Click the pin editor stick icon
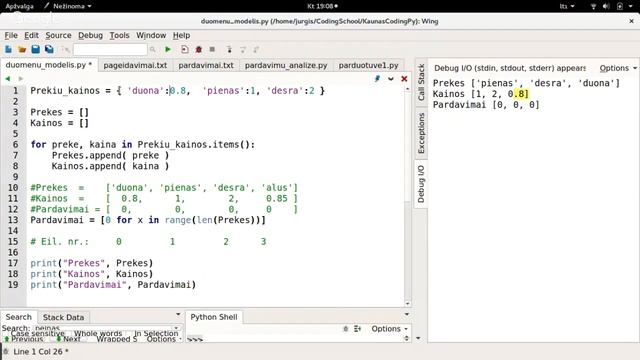 click(x=377, y=78)
